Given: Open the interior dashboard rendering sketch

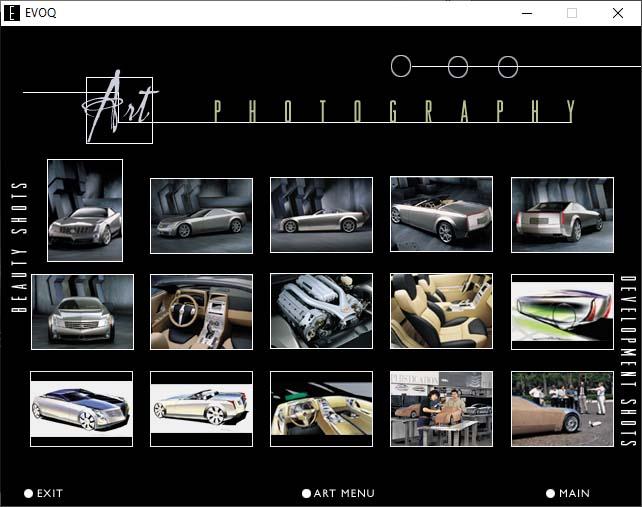Looking at the screenshot, I should pos(321,409).
